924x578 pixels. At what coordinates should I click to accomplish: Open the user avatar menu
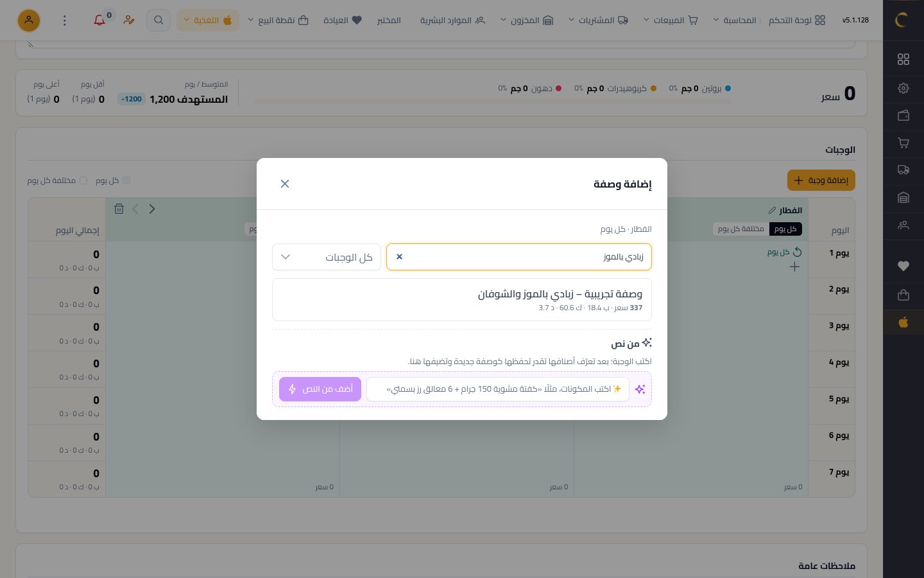tap(29, 20)
